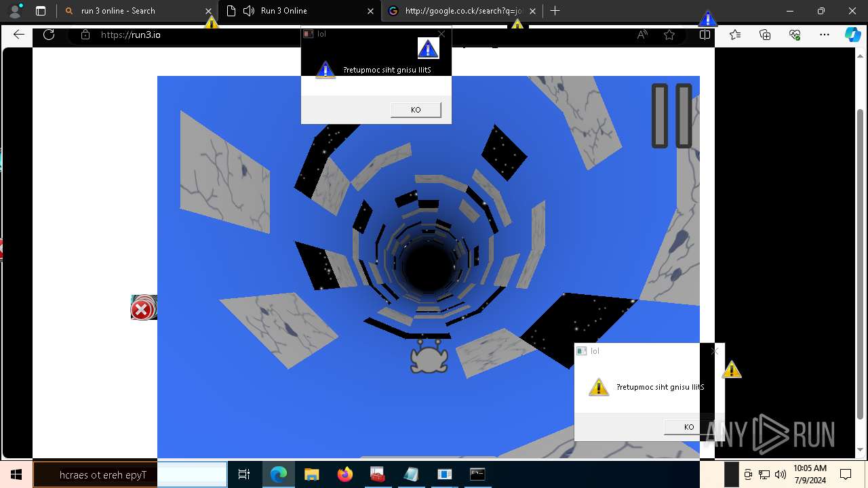The width and height of the screenshot is (868, 488).
Task: Open Task View
Action: tap(244, 474)
